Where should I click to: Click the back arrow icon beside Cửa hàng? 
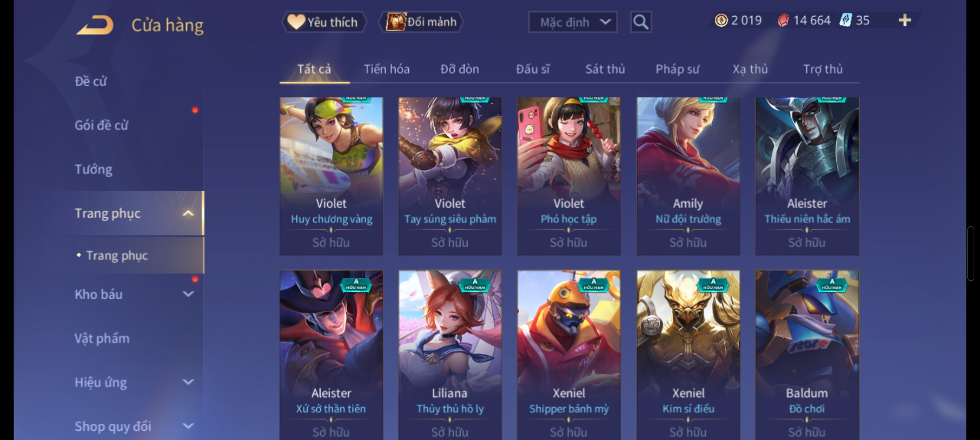click(x=94, y=25)
